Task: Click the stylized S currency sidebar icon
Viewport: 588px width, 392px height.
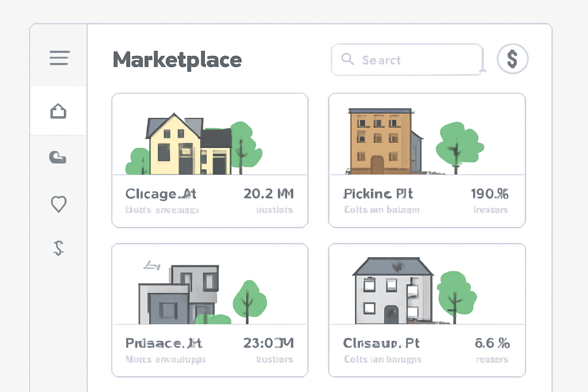Action: coord(58,248)
